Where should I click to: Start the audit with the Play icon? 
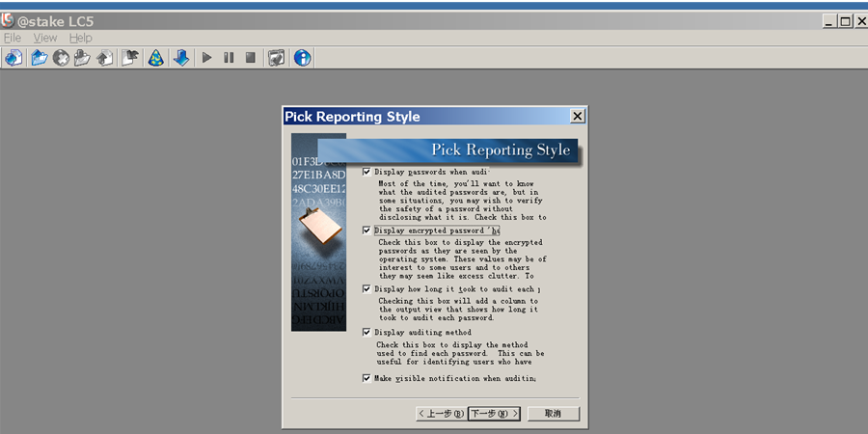[x=207, y=58]
